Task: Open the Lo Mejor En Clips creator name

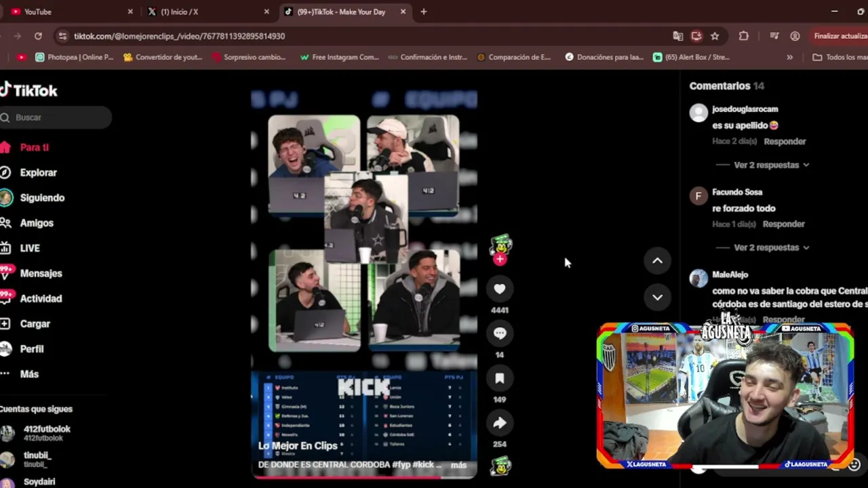Action: tap(298, 446)
